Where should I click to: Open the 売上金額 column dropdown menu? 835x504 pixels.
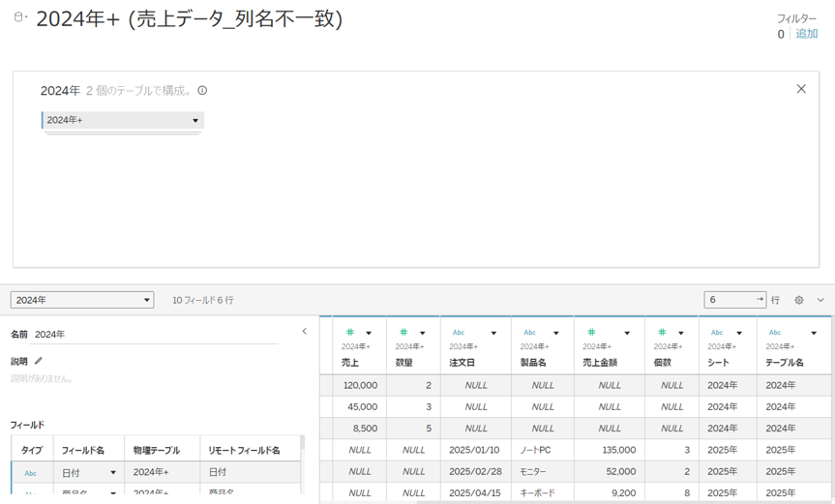tap(627, 333)
